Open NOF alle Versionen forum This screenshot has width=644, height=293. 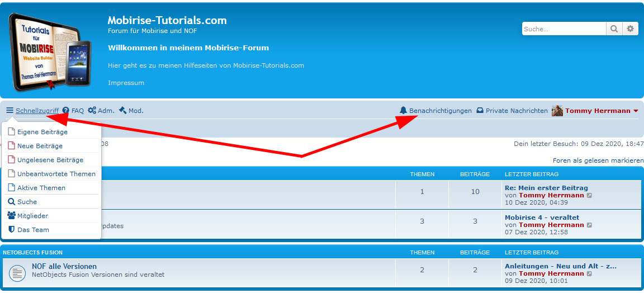coord(64,266)
